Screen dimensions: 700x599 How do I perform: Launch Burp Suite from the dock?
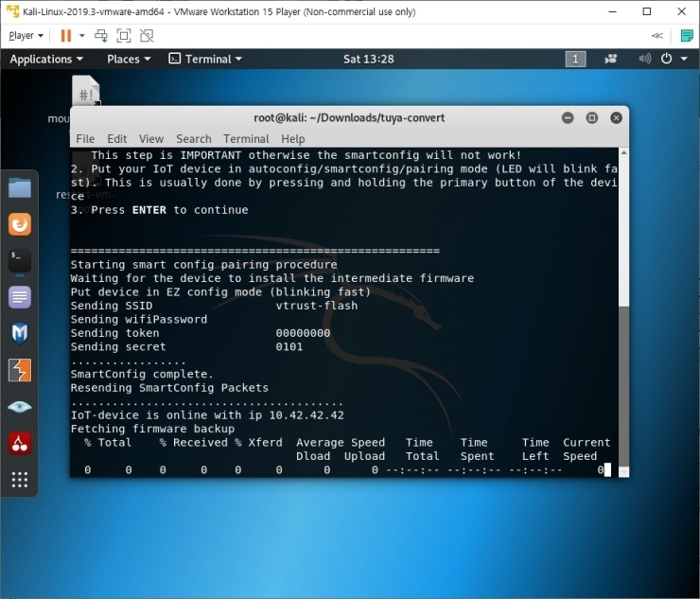(20, 370)
